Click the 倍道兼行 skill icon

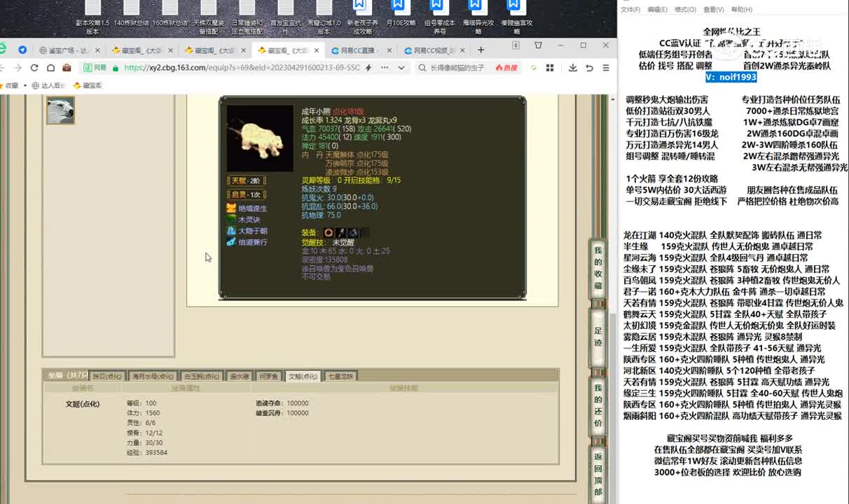231,242
